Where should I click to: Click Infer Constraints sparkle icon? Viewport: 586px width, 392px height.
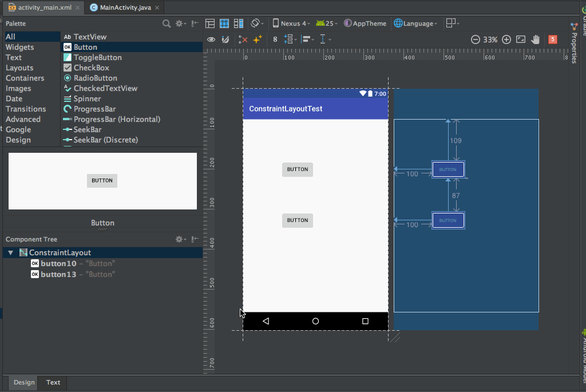pyautogui.click(x=258, y=39)
